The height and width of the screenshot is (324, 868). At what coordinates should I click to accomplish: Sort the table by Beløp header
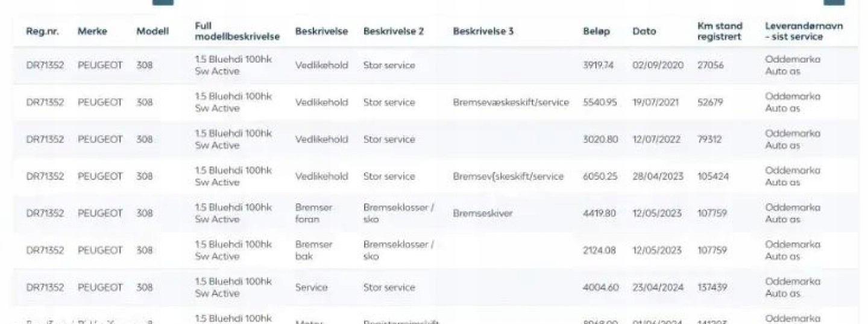point(596,31)
